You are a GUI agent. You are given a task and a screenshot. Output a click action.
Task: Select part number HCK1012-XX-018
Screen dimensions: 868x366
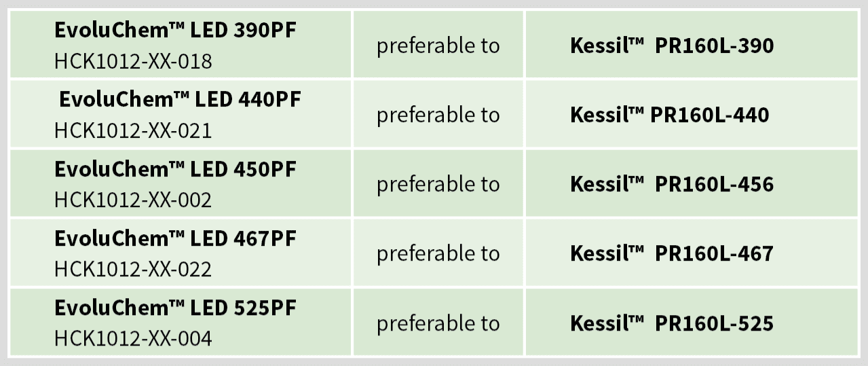tap(133, 62)
